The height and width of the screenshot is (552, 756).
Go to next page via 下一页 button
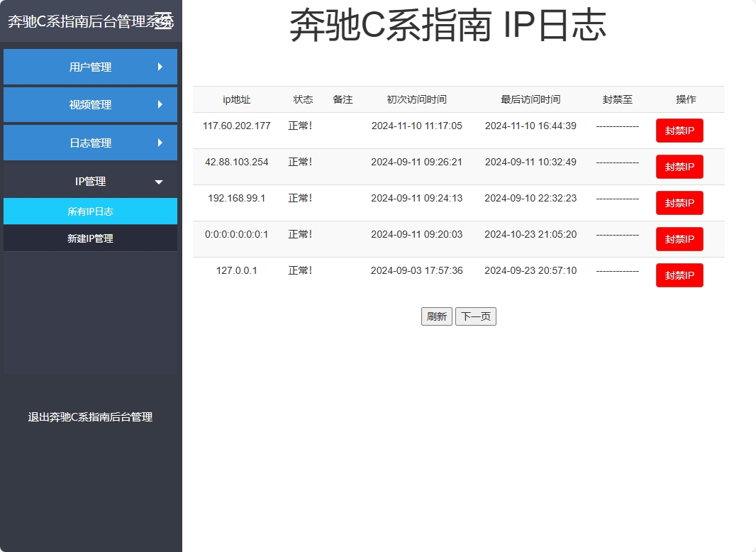pyautogui.click(x=475, y=316)
